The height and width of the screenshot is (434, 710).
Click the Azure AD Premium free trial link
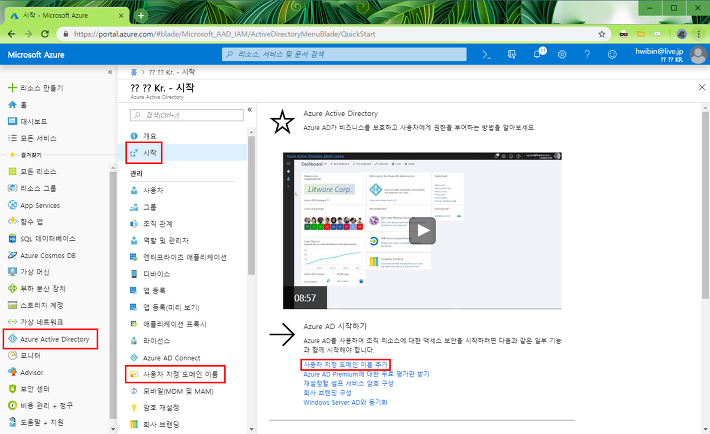[x=366, y=374]
